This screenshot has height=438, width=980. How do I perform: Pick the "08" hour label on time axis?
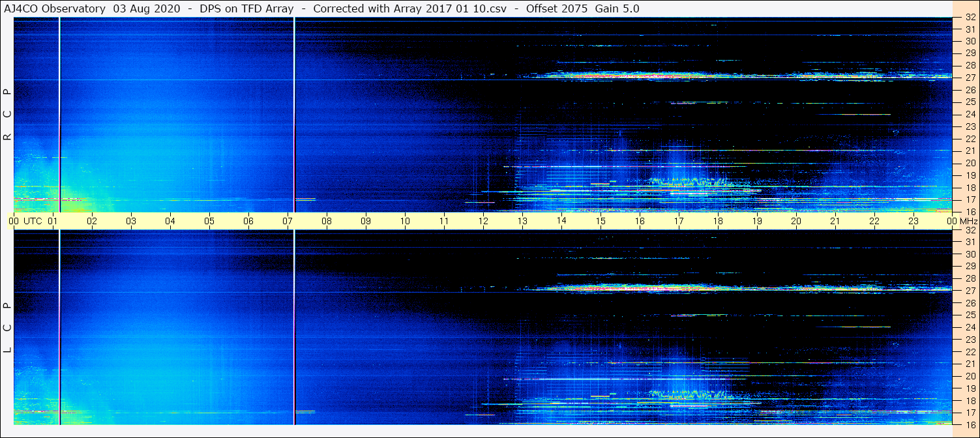click(327, 221)
